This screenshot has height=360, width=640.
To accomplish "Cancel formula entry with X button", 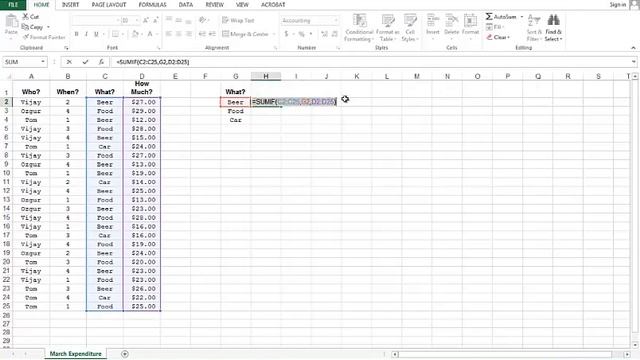I will tap(69, 62).
